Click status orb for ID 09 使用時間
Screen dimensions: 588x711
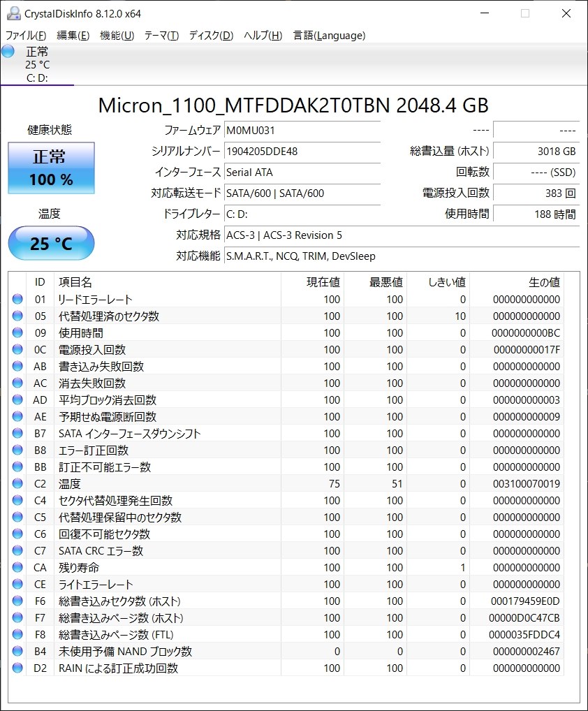(17, 333)
